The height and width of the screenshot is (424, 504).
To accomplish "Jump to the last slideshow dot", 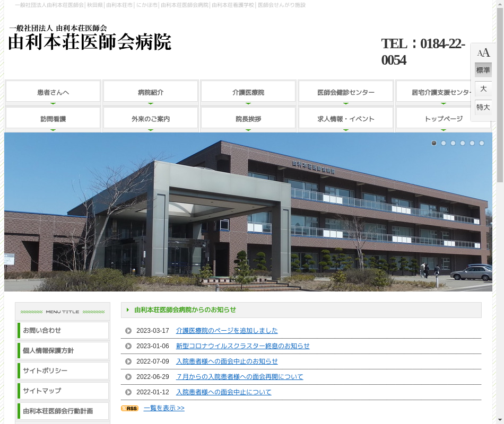I will pos(482,143).
